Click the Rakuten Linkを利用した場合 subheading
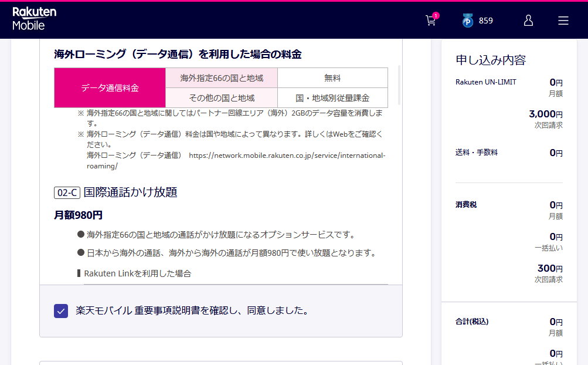The width and height of the screenshot is (588, 365). pyautogui.click(x=138, y=273)
